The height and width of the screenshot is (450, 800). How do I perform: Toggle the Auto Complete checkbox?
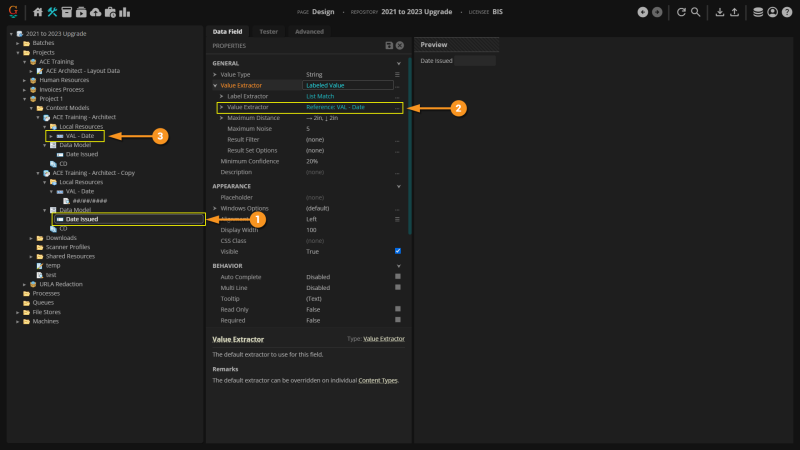coord(398,277)
